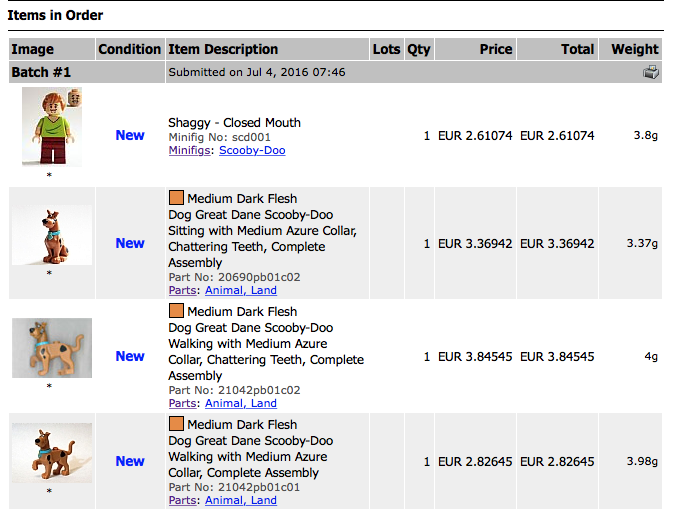Viewport: 673px width, 517px height.
Task: Open the light tan walking Scooby-Doo thumbnail
Action: coord(52,348)
